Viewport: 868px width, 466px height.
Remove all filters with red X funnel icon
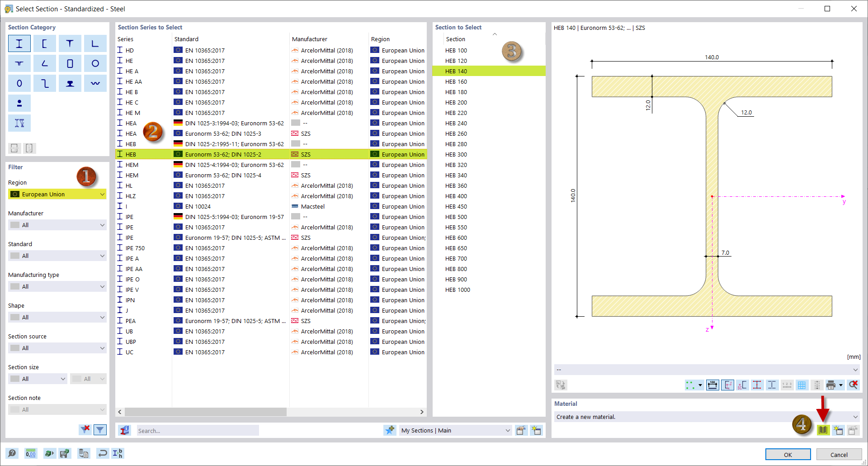pos(85,430)
